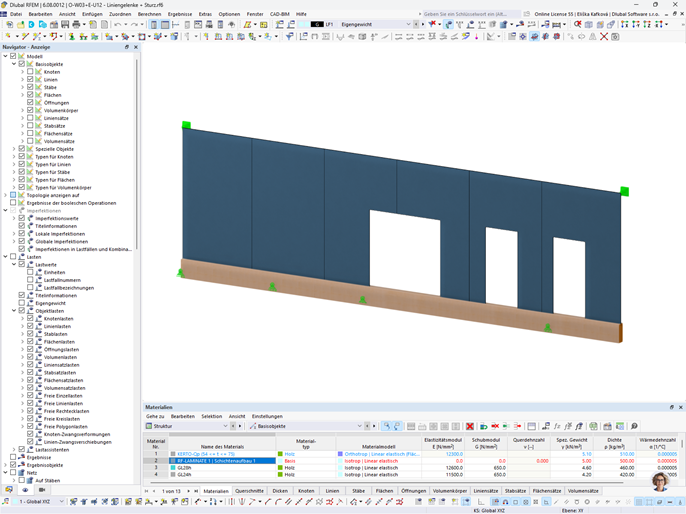Click the search magnifier icon in table toolbar
Image resolution: width=686 pixels, height=514 pixels.
coord(634,426)
